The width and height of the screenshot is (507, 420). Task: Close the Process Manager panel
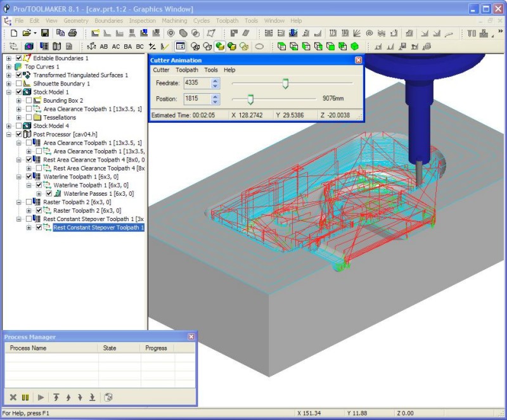click(191, 336)
